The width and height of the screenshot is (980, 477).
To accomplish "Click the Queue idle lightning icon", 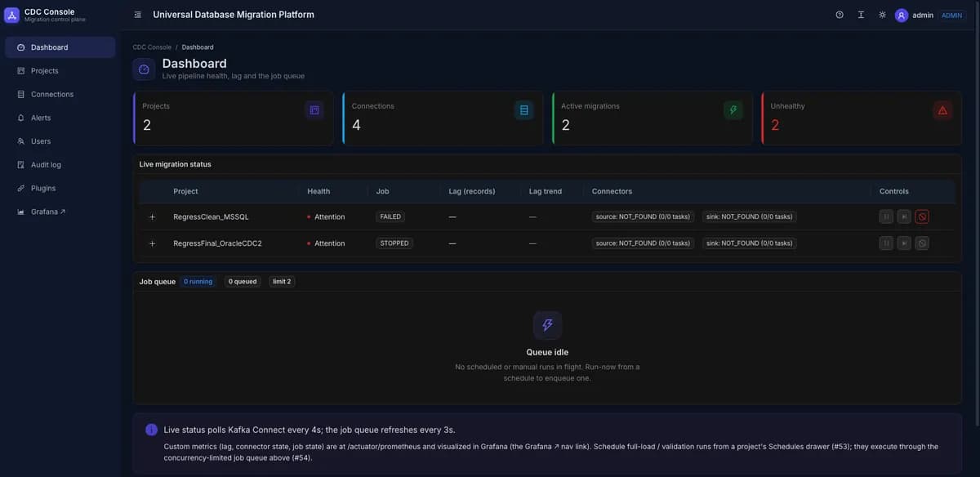I will tap(547, 325).
